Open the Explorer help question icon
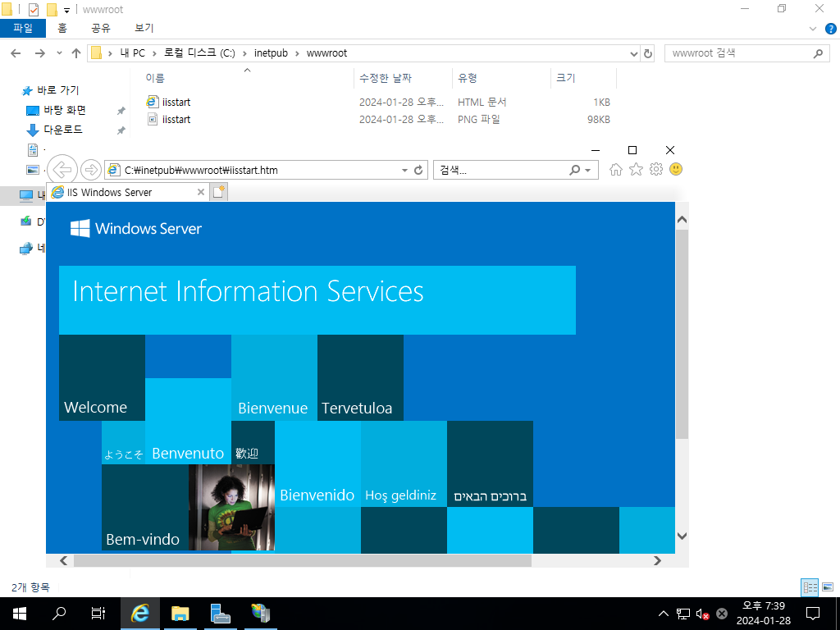The height and width of the screenshot is (630, 840). 831,29
